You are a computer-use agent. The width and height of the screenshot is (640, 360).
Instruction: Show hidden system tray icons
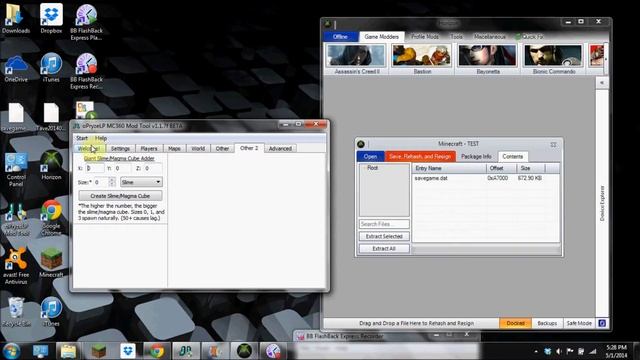point(536,351)
